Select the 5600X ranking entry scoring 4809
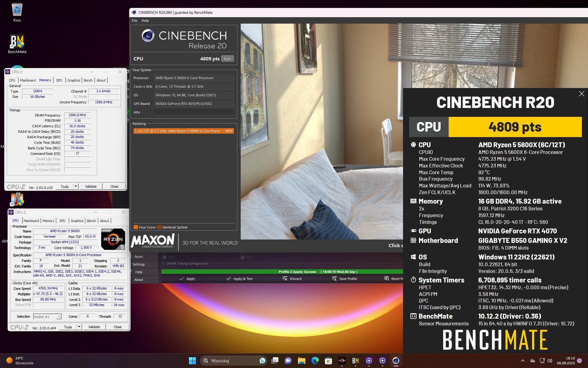 (184, 131)
